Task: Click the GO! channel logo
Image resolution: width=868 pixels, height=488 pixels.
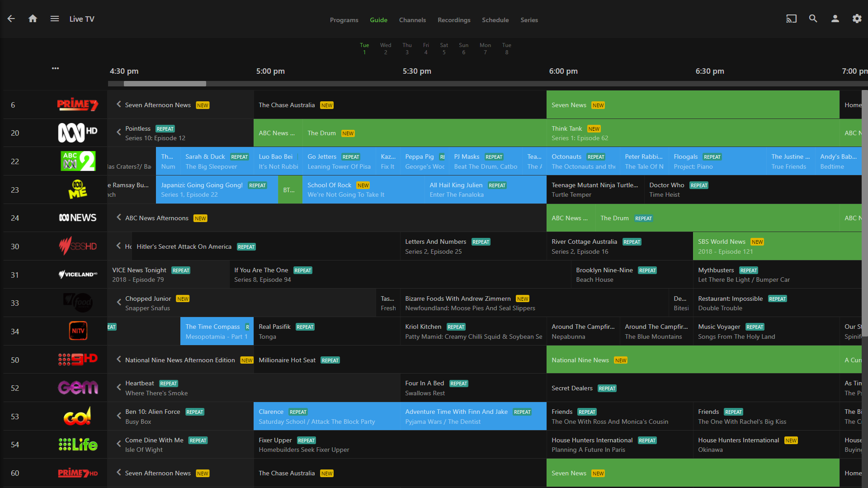Action: tap(78, 416)
